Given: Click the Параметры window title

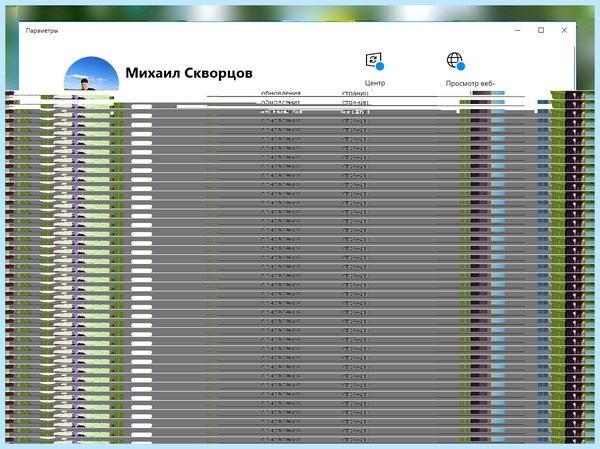Looking at the screenshot, I should click(42, 31).
